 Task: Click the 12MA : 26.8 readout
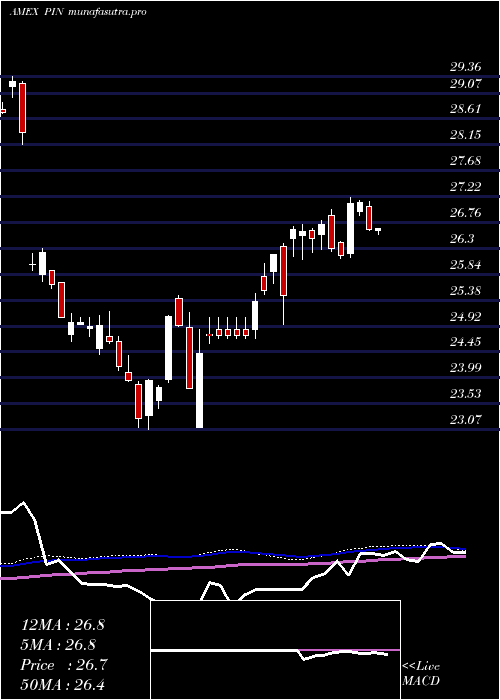point(62,625)
